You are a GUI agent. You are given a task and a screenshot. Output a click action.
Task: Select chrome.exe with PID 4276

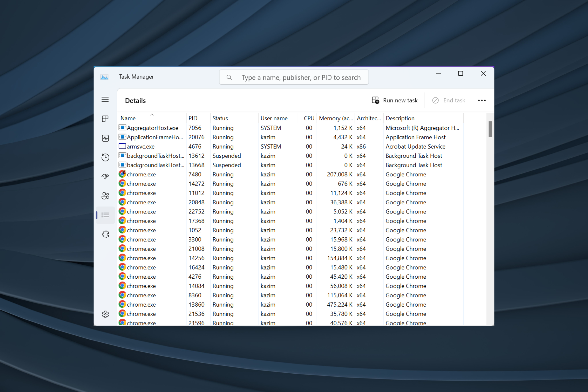coord(141,277)
